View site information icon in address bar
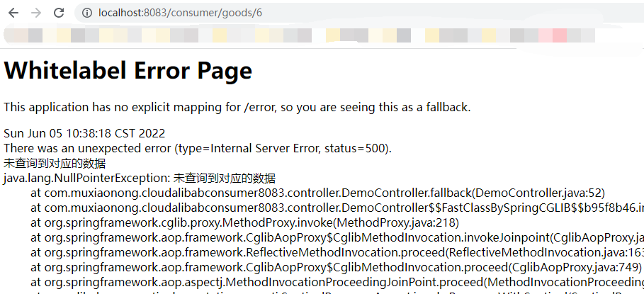Image resolution: width=644 pixels, height=294 pixels. (x=86, y=13)
